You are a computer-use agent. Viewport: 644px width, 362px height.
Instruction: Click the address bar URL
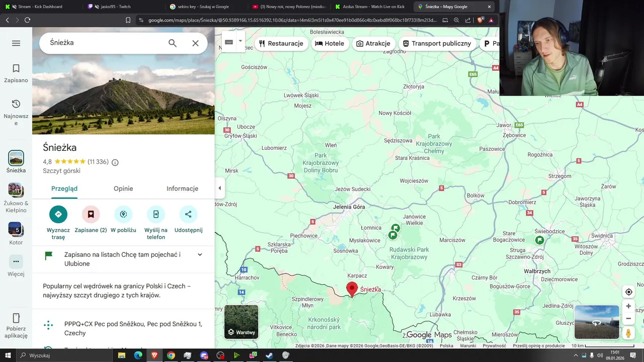(x=292, y=20)
